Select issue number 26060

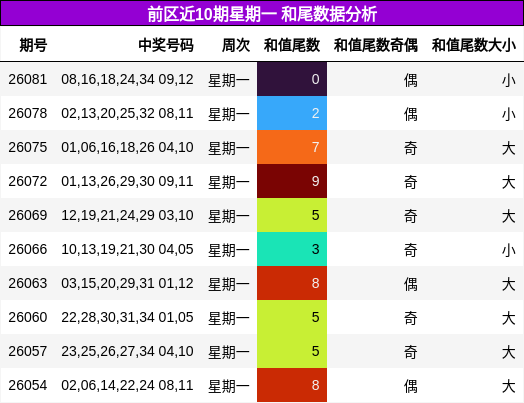[28, 317]
